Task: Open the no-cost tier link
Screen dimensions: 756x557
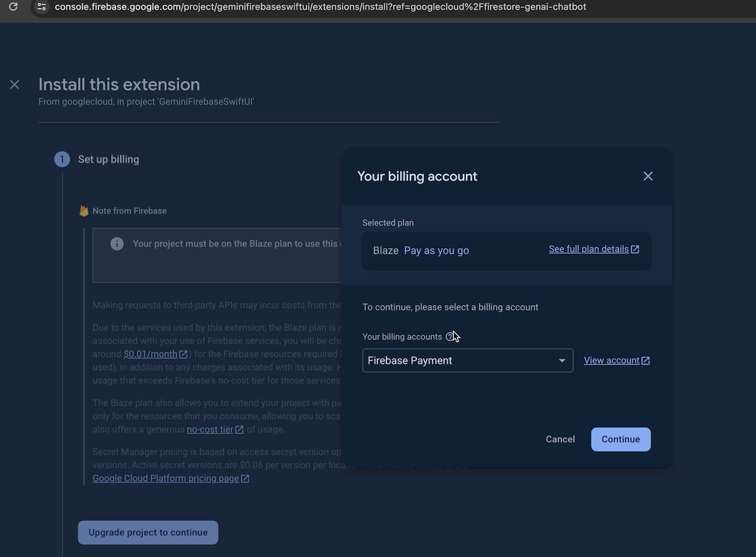Action: point(210,429)
